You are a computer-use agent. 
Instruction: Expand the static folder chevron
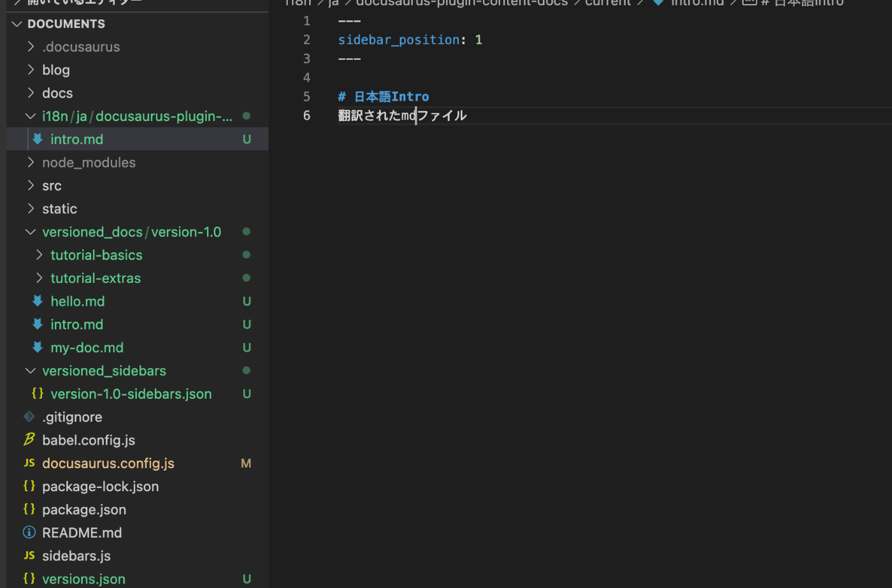[31, 208]
